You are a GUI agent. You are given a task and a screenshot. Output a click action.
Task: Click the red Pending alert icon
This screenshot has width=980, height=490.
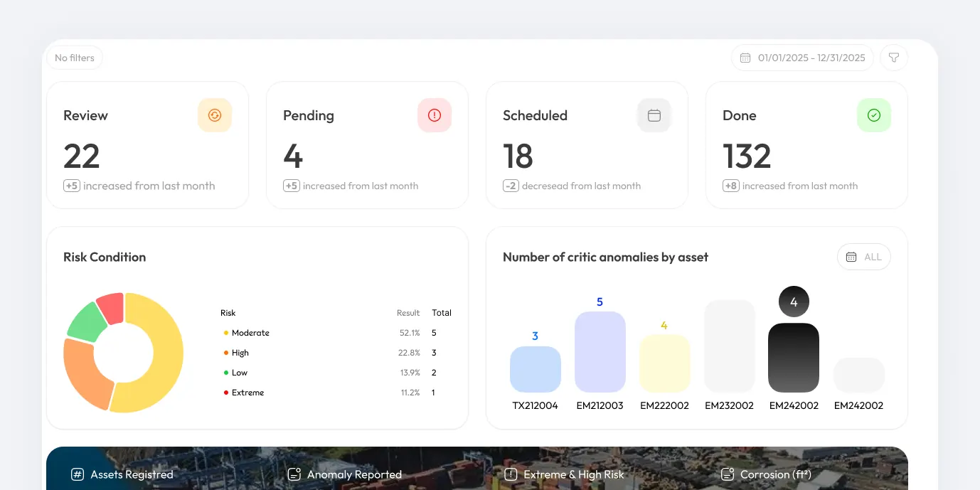click(x=435, y=115)
